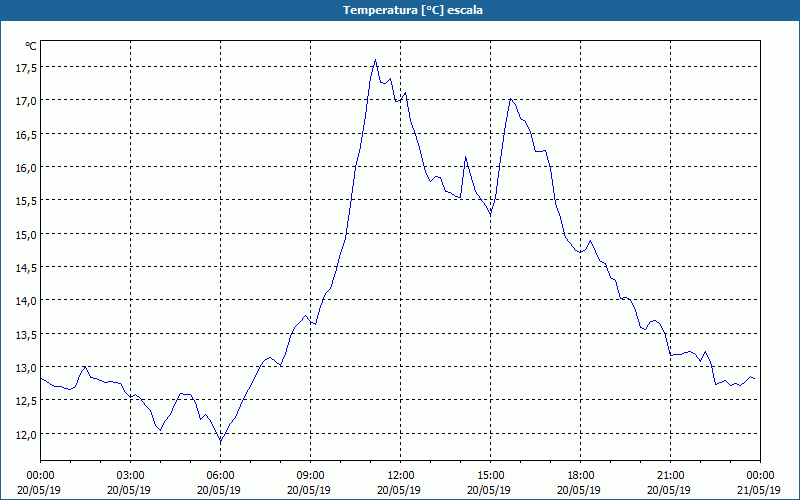
Task: Select the 13,5 y-axis value
Action: [26, 334]
